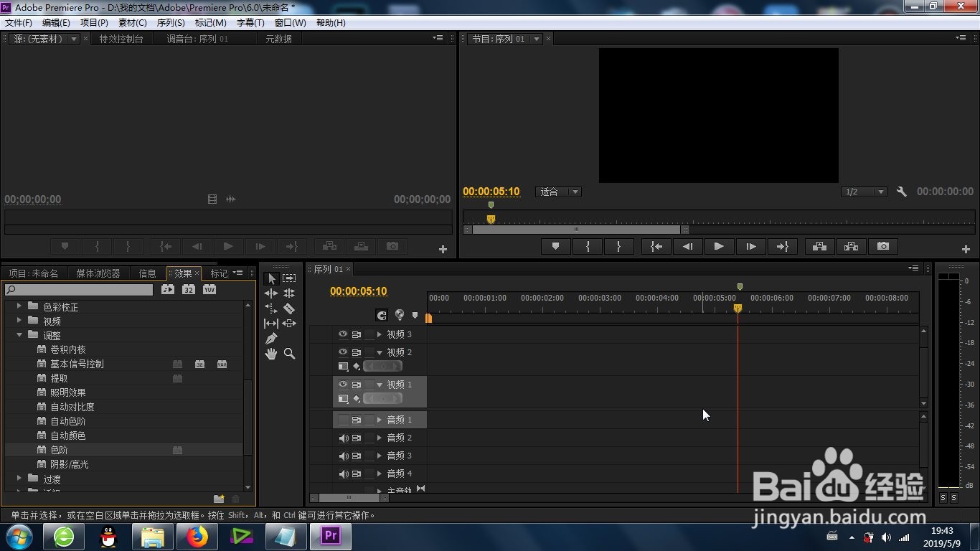Collapse the 视频 1 track
980x551 pixels.
(x=380, y=385)
